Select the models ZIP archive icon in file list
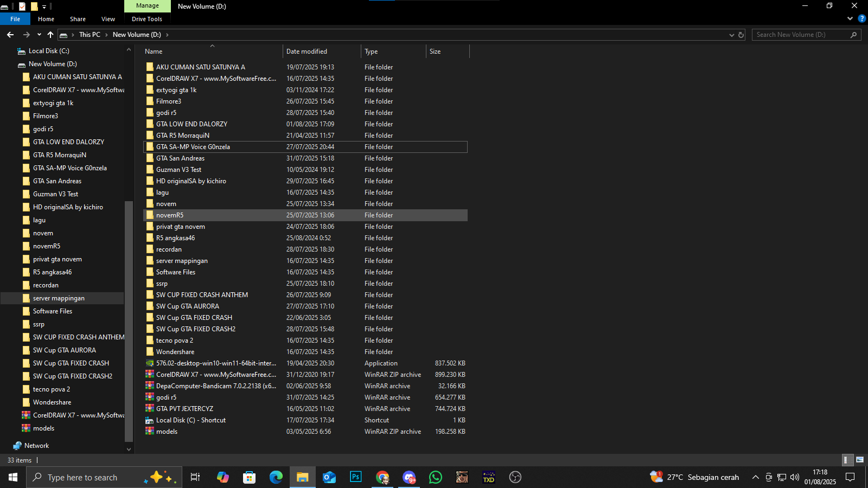 [150, 432]
